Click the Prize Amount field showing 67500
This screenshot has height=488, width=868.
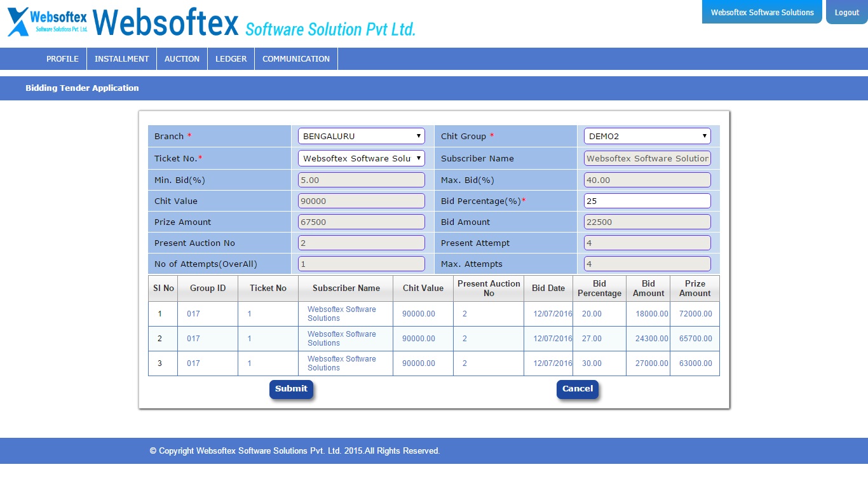[x=362, y=222]
